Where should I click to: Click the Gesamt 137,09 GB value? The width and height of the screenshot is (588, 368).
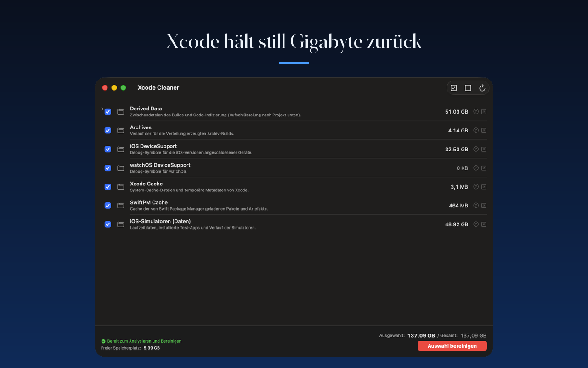[474, 336]
